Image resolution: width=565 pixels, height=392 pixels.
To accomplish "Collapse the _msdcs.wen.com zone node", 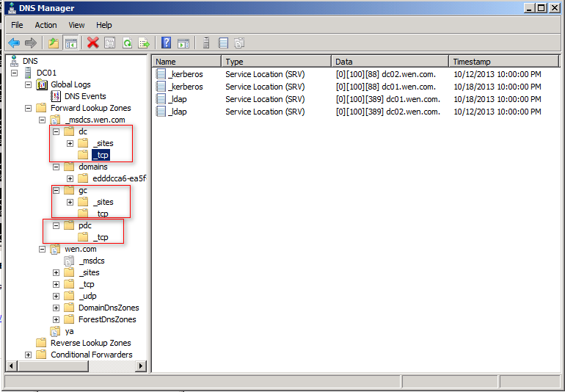I will pos(42,120).
